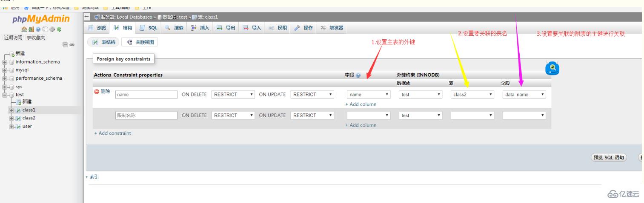This screenshot has width=644, height=203.
Task: Open the 触发器 tab
Action: click(332, 28)
